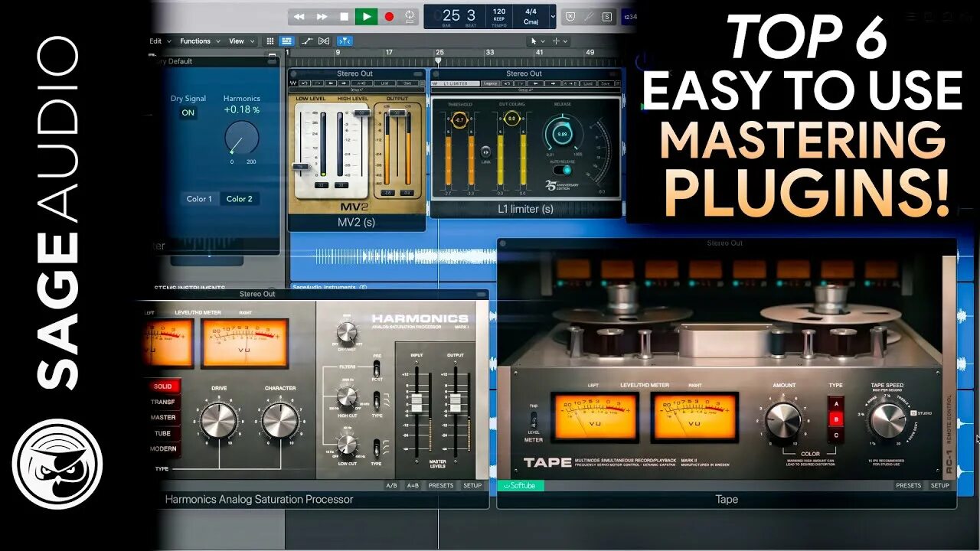Viewport: 980px width, 551px height.
Task: Click the CHARACTER knob in Harmonics
Action: pos(279,420)
